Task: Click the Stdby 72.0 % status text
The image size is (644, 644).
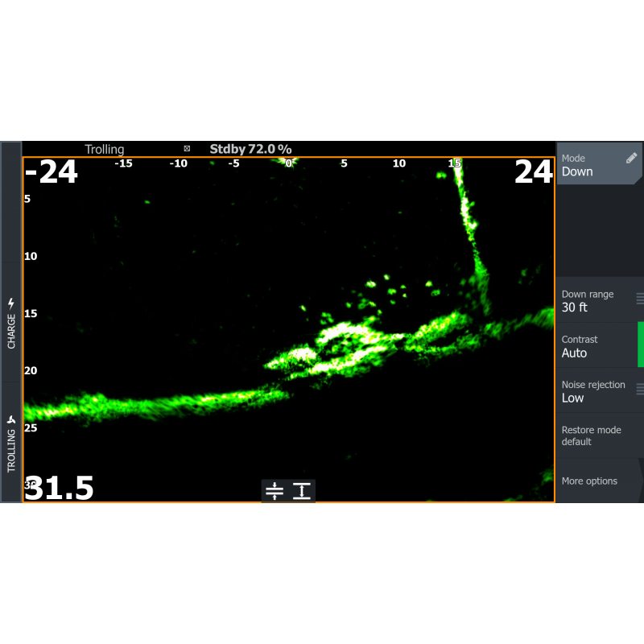Action: pyautogui.click(x=250, y=149)
